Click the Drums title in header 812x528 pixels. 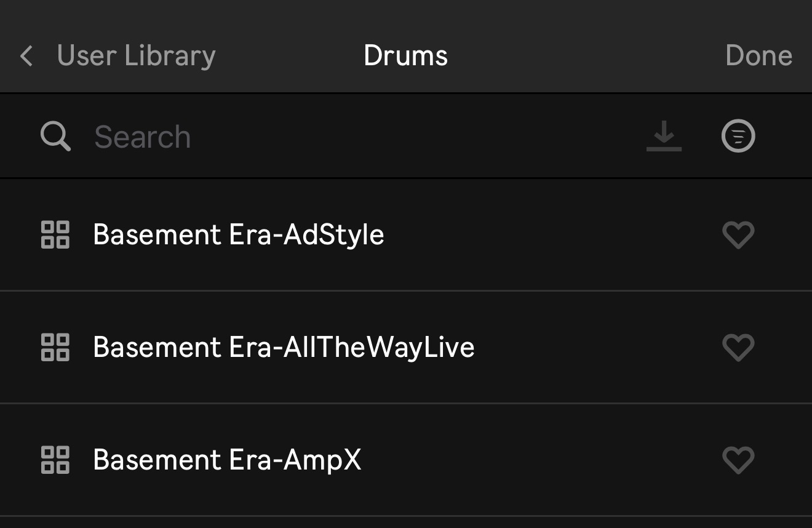(406, 56)
